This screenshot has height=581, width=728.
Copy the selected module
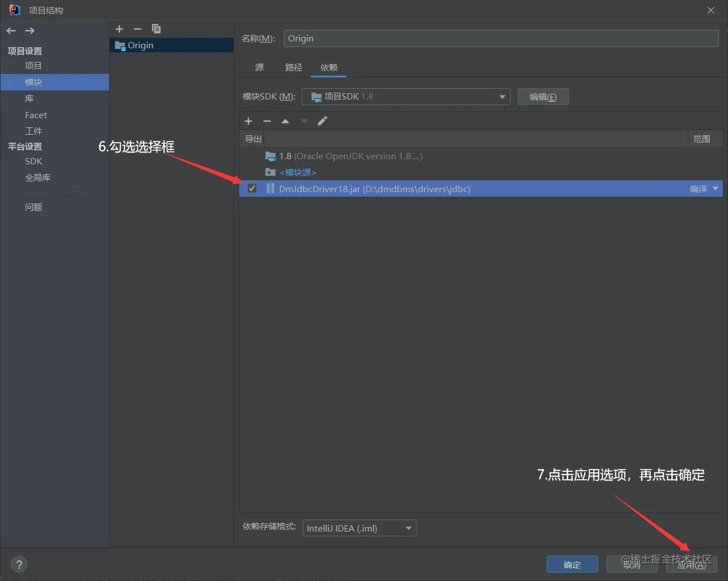point(156,29)
